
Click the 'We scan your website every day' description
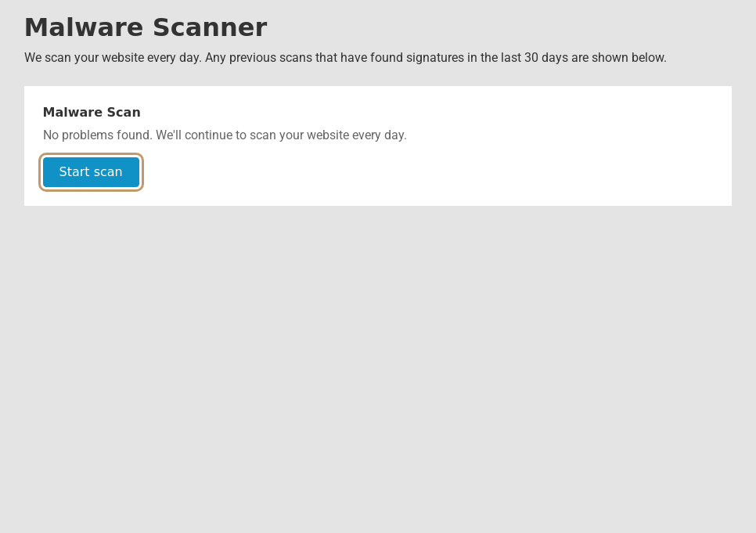pyautogui.click(x=345, y=58)
